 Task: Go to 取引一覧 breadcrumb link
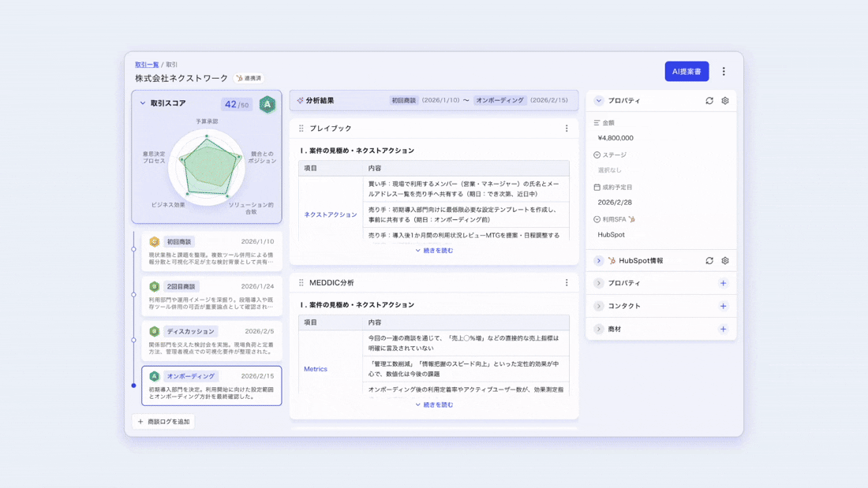pos(147,65)
